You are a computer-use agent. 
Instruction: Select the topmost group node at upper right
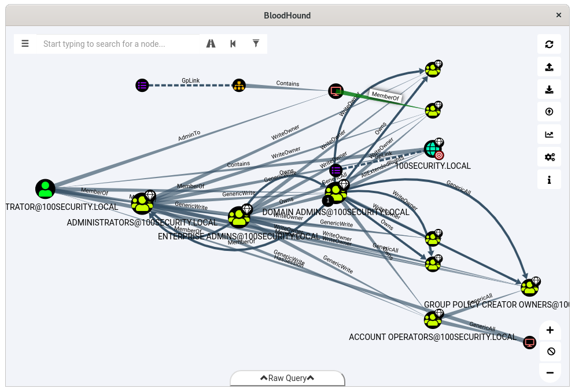click(x=433, y=69)
